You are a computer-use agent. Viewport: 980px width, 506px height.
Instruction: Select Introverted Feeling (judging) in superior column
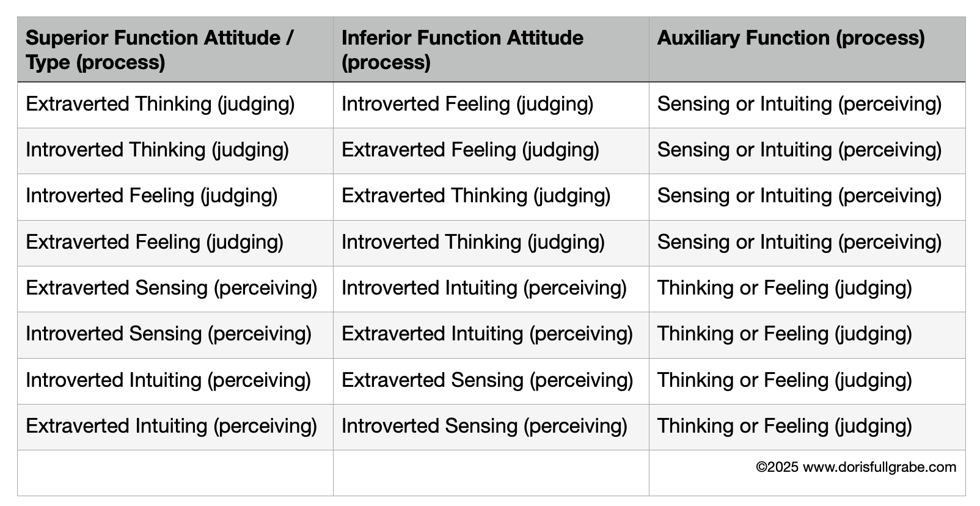tap(175, 196)
